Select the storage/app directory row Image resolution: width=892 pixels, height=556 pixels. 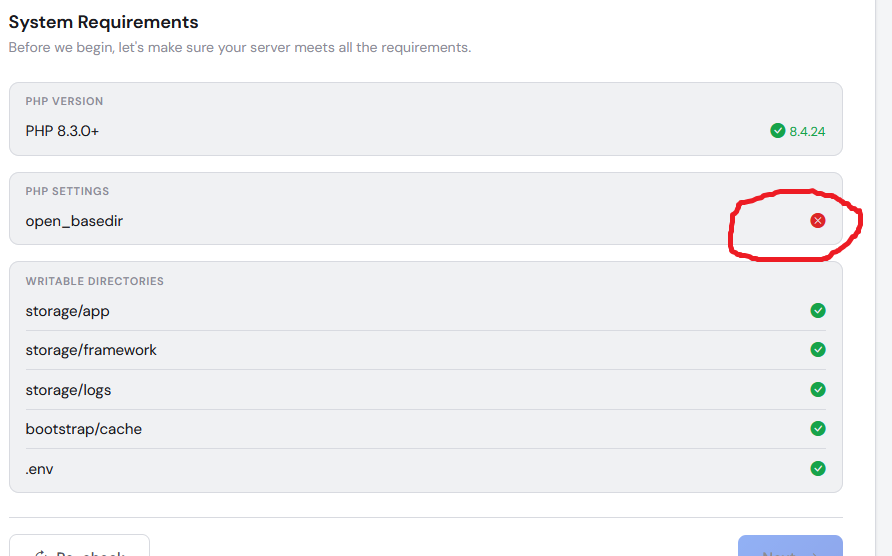click(x=426, y=311)
